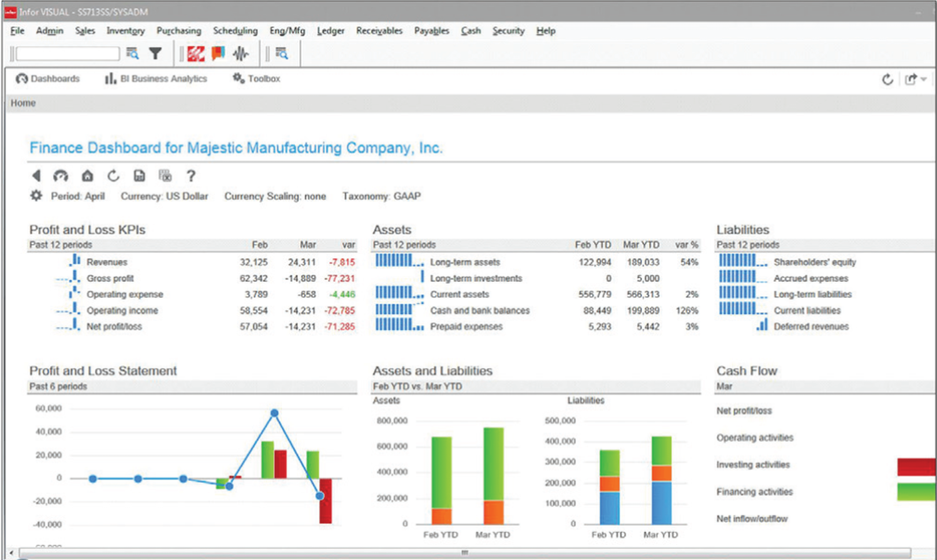Open the Dashboards tab
The width and height of the screenshot is (937, 560).
click(48, 79)
